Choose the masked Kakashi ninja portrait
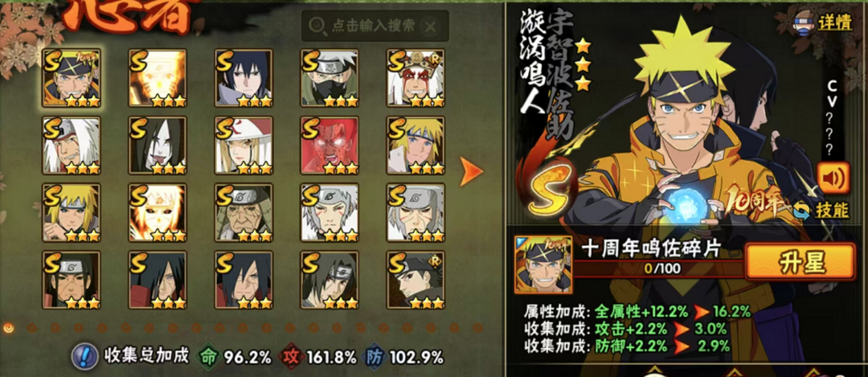 tap(330, 77)
